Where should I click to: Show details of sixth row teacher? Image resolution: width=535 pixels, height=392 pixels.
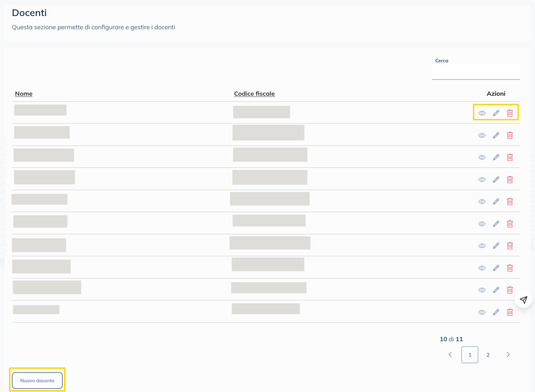(x=482, y=224)
